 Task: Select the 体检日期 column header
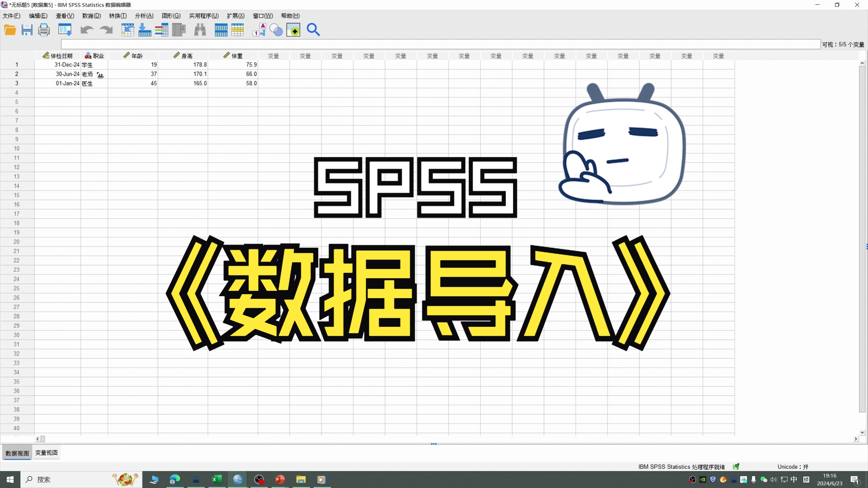coord(58,56)
